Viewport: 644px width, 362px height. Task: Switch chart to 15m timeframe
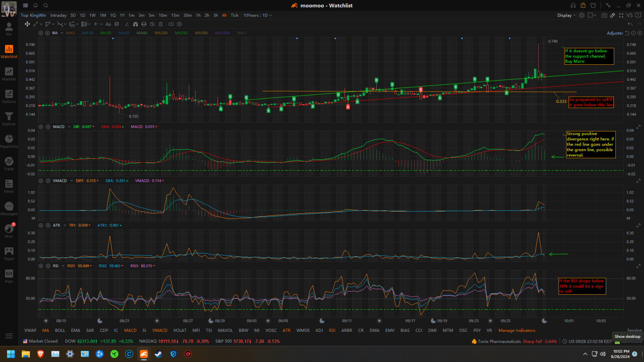(175, 15)
